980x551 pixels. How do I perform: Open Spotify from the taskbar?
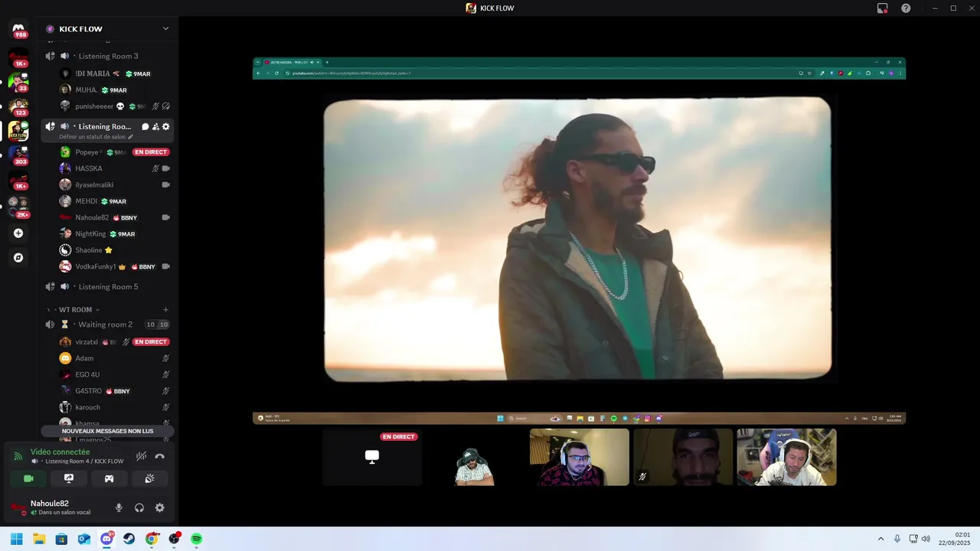coord(197,539)
